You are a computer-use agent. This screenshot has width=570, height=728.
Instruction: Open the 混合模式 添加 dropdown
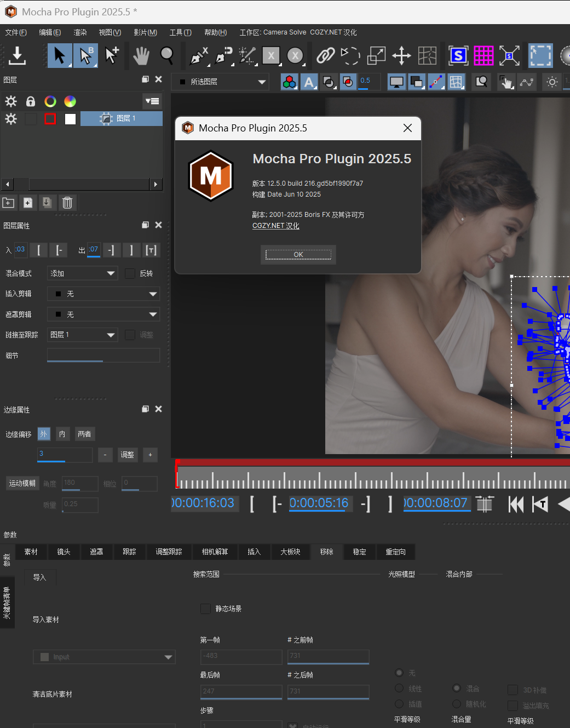(x=82, y=273)
